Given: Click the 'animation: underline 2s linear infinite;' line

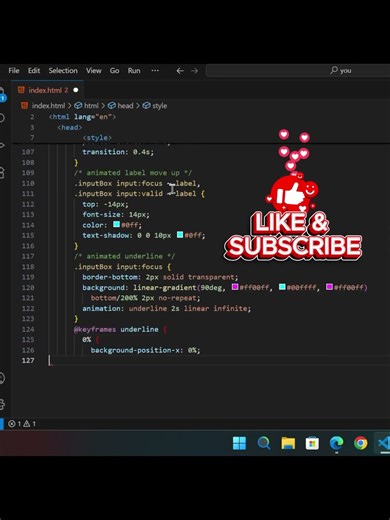Looking at the screenshot, I should (167, 308).
